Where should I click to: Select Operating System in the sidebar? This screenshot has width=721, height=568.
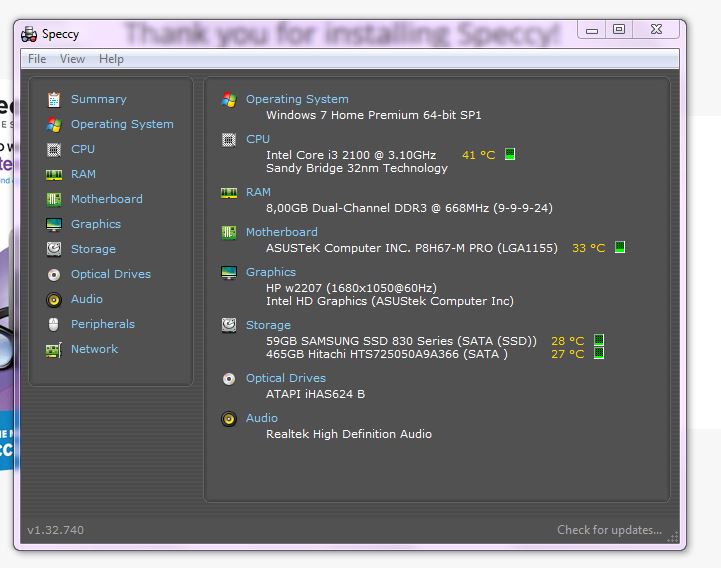(x=122, y=124)
